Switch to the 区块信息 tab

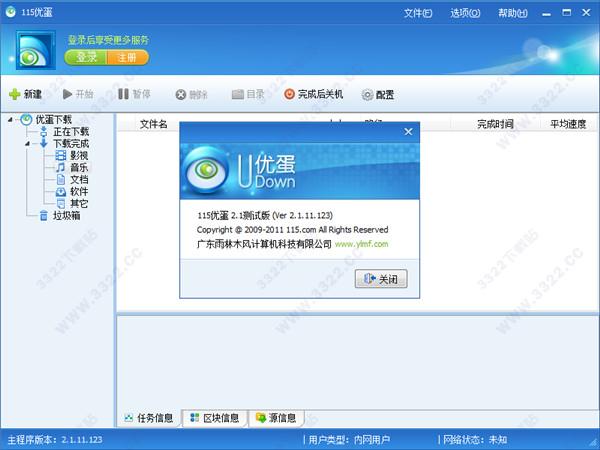pos(215,418)
